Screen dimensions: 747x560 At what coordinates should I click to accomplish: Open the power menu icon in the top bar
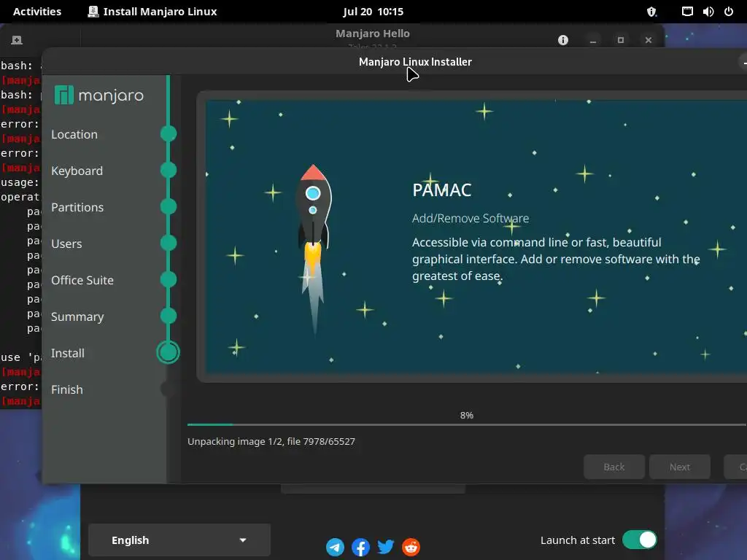(729, 12)
